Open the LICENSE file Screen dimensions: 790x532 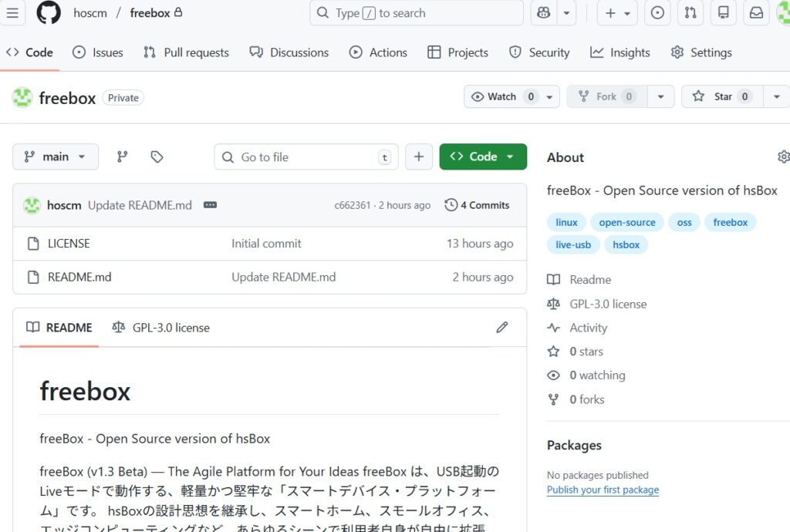point(68,243)
